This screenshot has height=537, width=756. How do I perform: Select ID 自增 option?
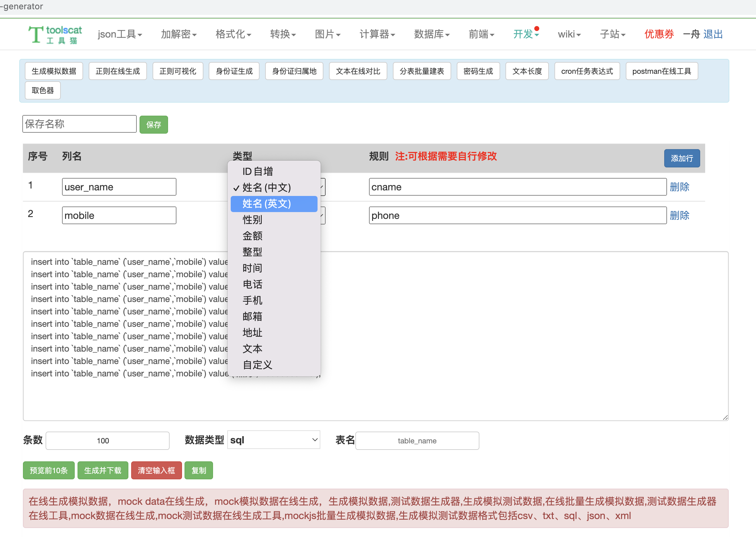pos(257,171)
